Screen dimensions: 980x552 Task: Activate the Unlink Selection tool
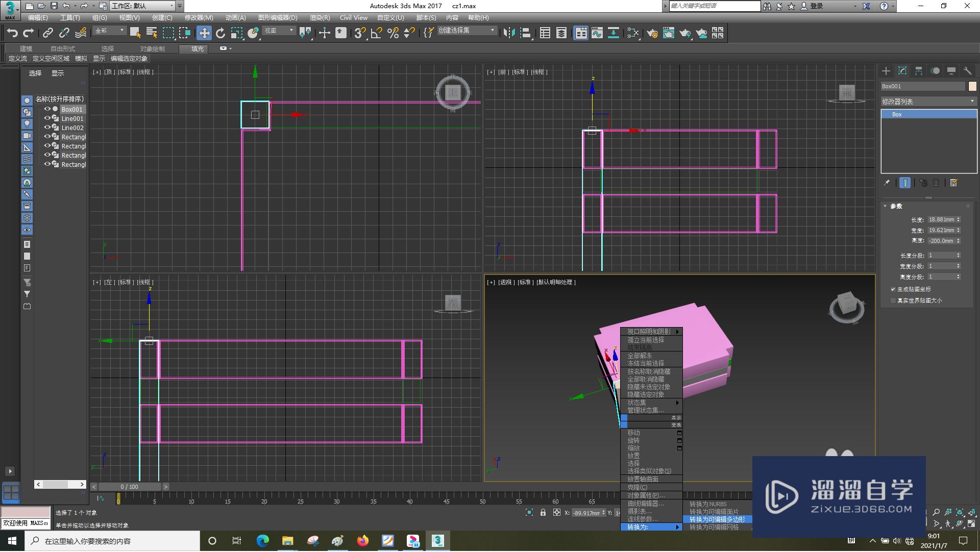click(x=64, y=33)
